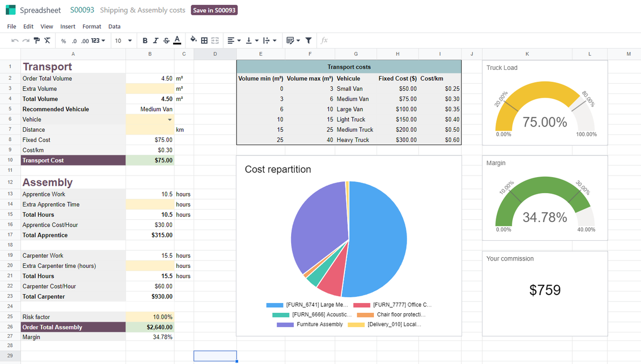The width and height of the screenshot is (641, 364).
Task: Open conditional formatting table dropdown
Action: pos(293,41)
